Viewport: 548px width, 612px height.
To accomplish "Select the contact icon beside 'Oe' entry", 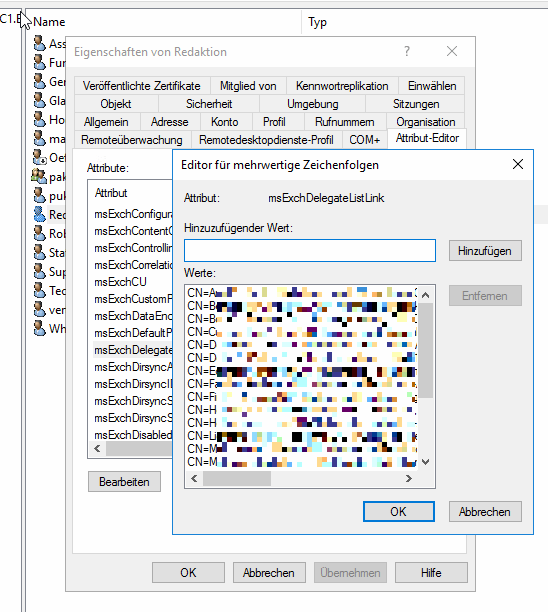I will 39,157.
